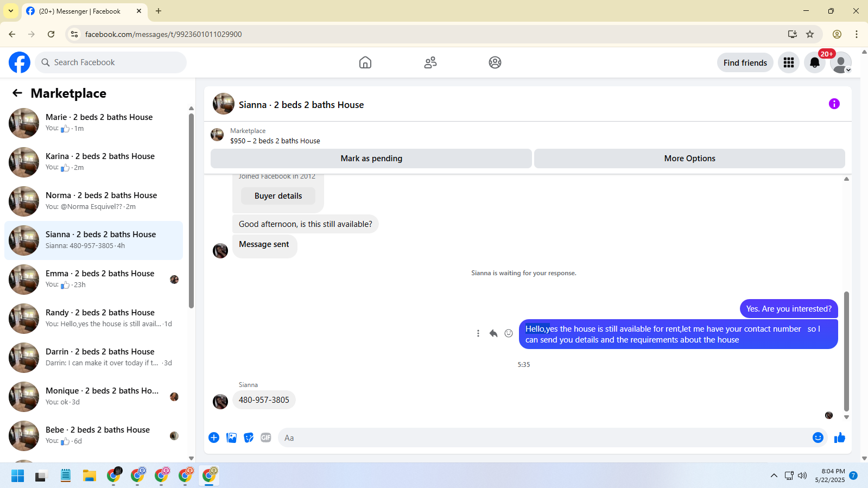Viewport: 868px width, 488px height.
Task: Open the $950 – 2 beds 2 baths House listing
Action: pos(275,141)
